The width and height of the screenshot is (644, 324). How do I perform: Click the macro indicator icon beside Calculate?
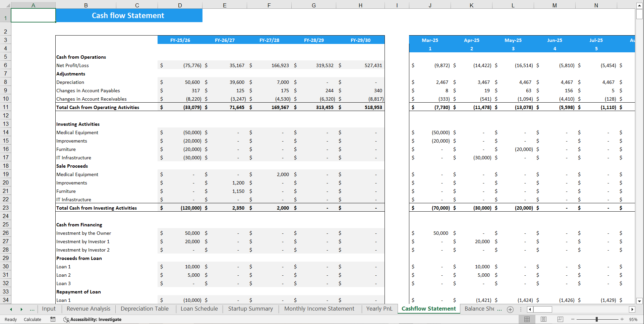point(53,319)
